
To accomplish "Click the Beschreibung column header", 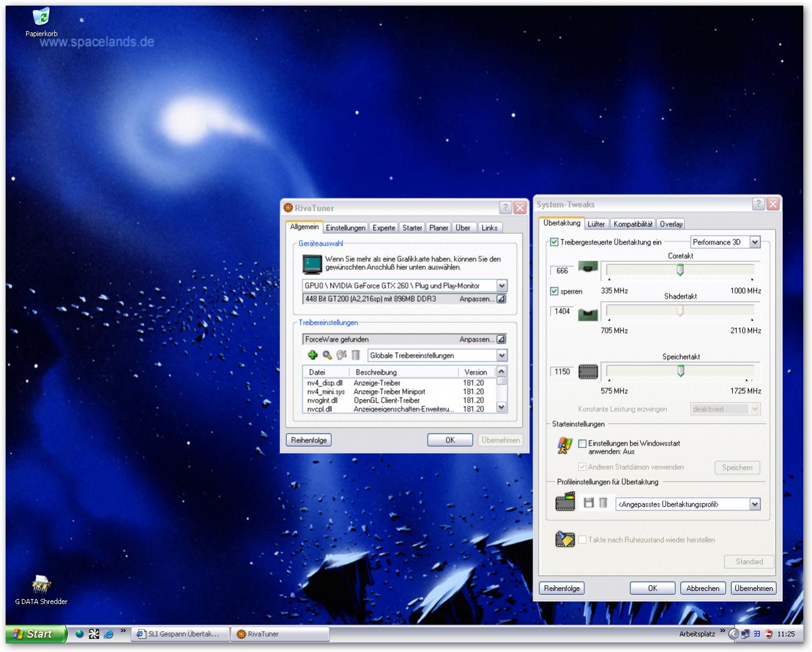I will (x=403, y=372).
